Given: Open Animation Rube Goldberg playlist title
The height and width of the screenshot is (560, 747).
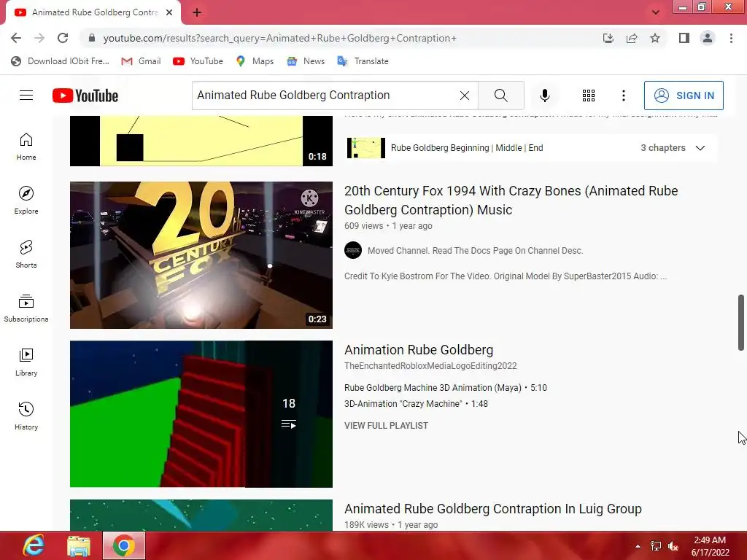Looking at the screenshot, I should [418, 349].
